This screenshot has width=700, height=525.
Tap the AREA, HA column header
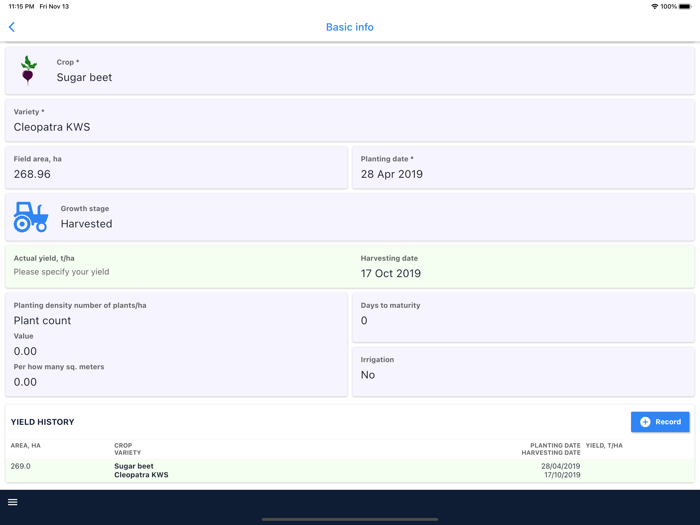pos(25,446)
